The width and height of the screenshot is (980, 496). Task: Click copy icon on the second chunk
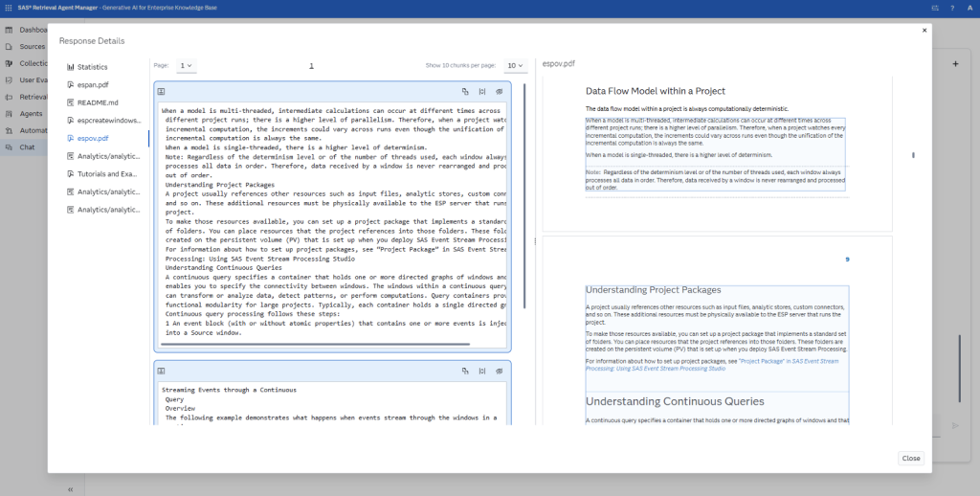click(x=465, y=370)
